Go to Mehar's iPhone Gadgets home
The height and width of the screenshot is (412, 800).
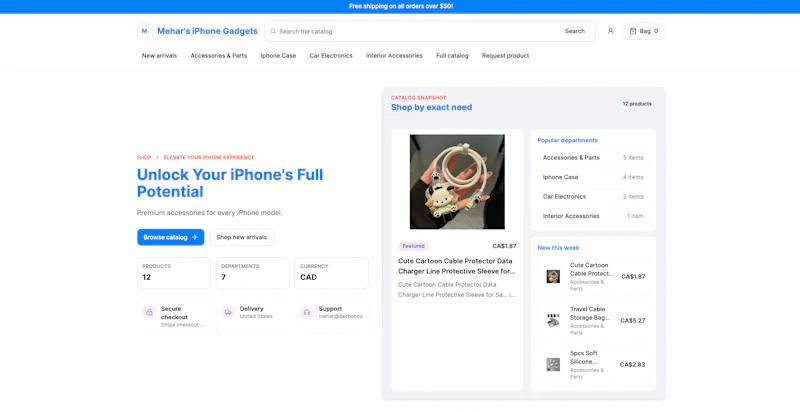(x=207, y=31)
